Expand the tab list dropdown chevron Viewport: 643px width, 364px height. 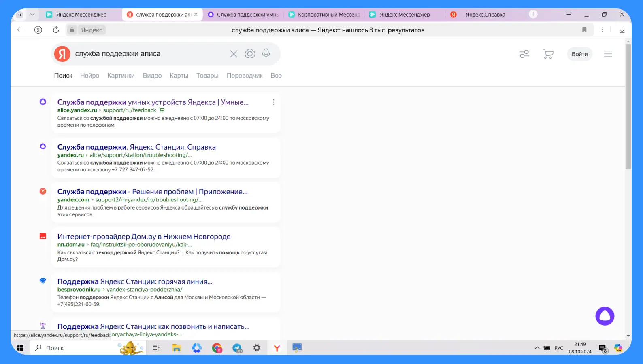[32, 14]
